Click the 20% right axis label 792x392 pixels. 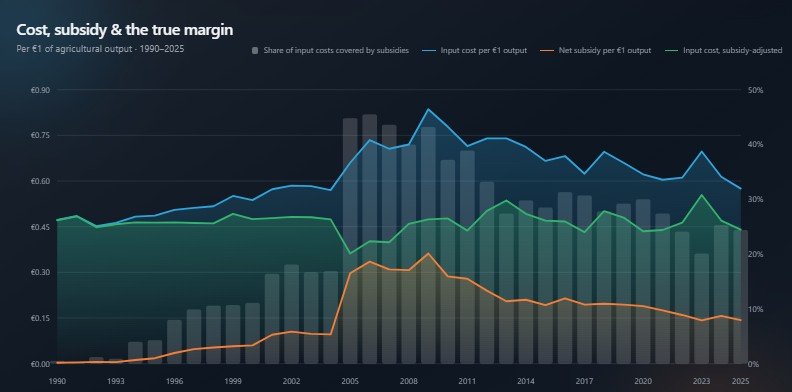756,254
